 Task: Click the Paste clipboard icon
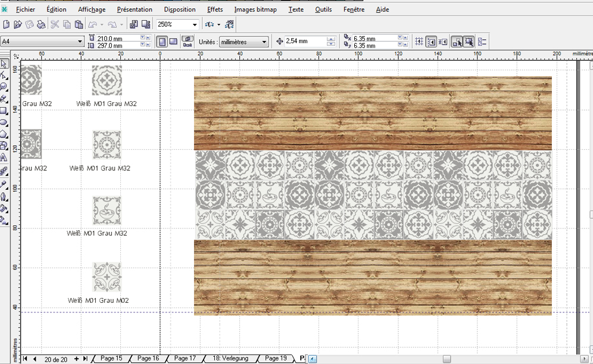pos(79,24)
